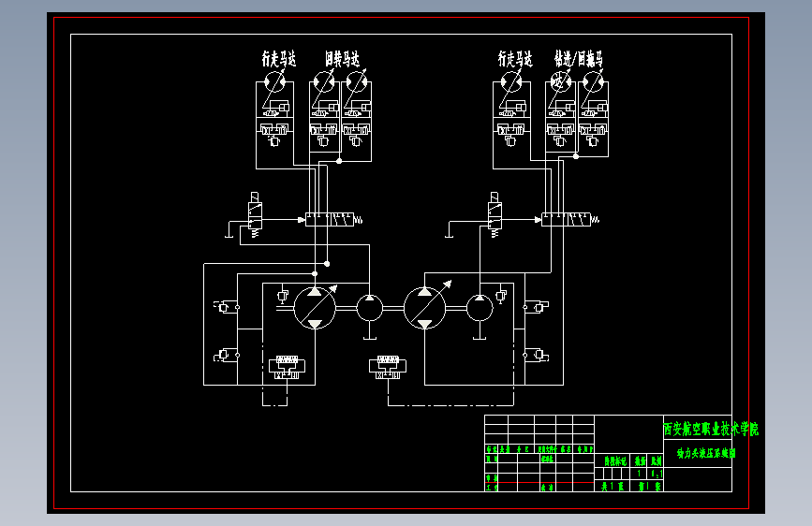Pick the upper-left relief valve symbol

(x=226, y=307)
